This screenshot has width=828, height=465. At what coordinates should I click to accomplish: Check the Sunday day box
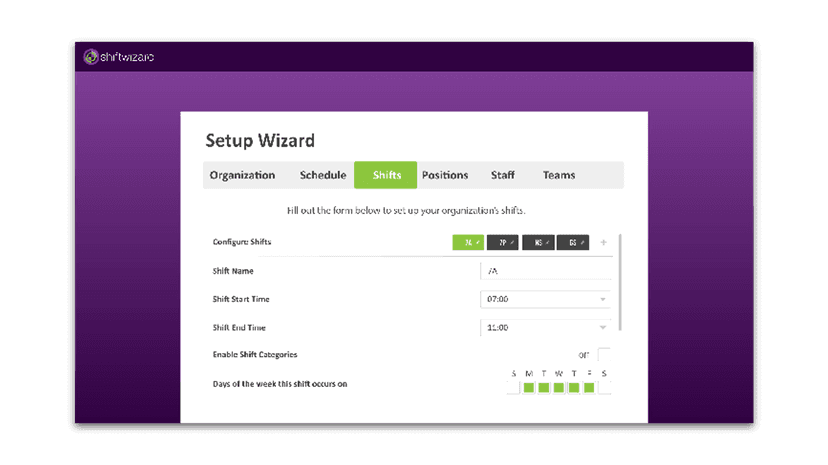[x=513, y=388]
